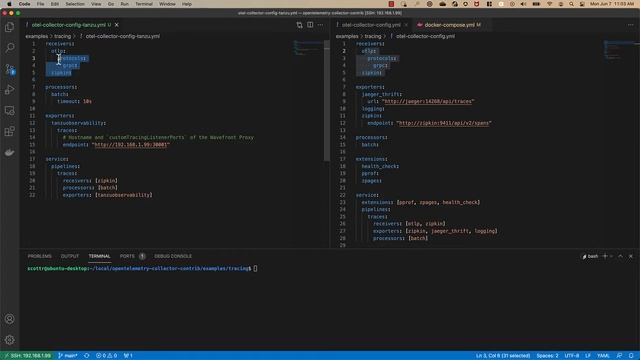640x360 pixels.
Task: Close the terminal panel
Action: (631, 256)
